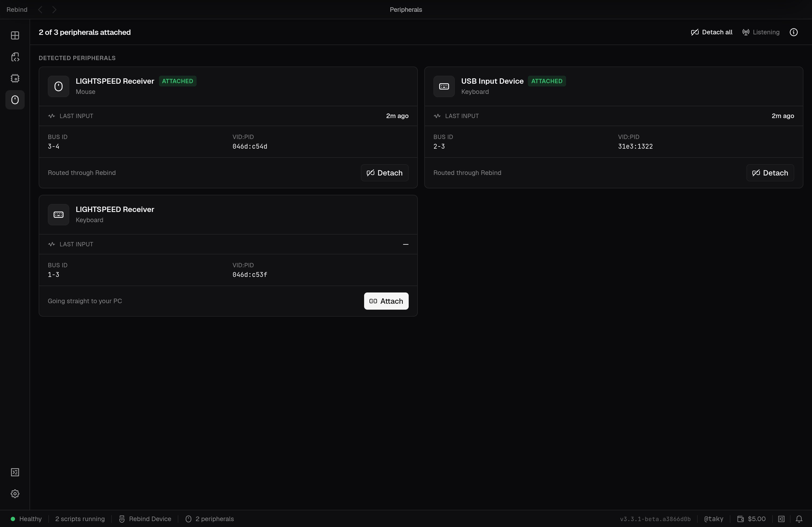
Task: Click the keyboard icon on USB Input Device card
Action: pos(444,87)
